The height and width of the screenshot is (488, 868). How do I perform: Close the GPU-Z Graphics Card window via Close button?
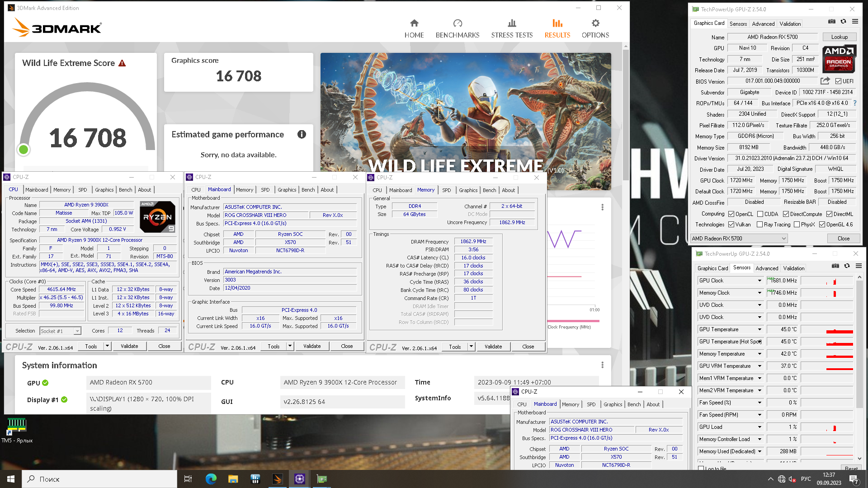click(843, 239)
